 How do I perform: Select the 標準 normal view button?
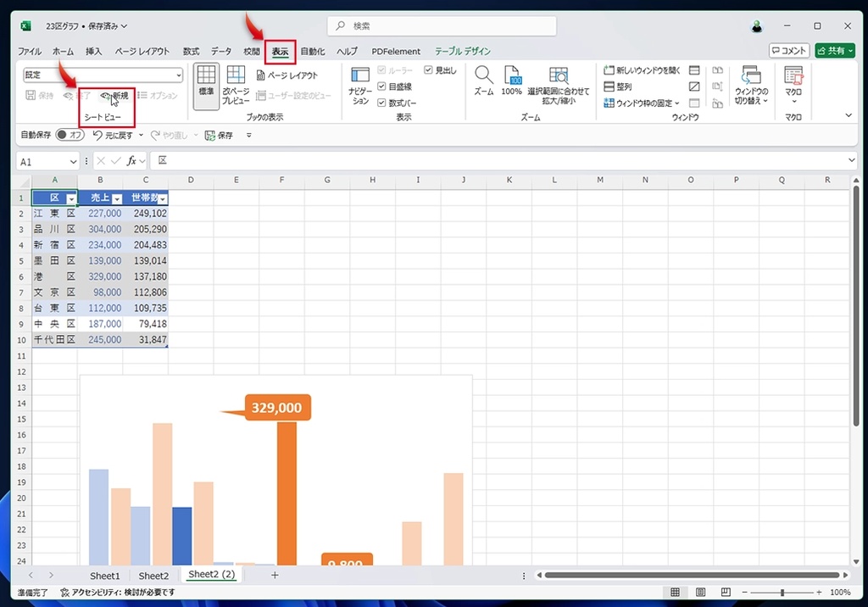point(206,86)
